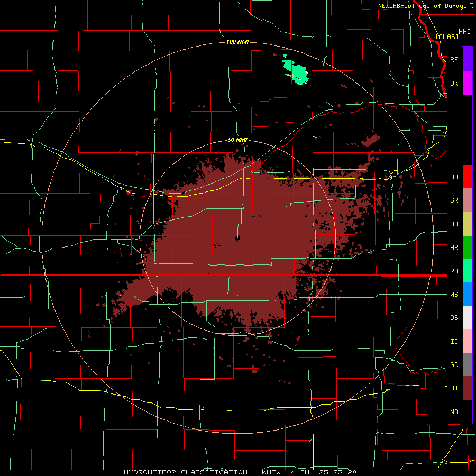Click the blue WS legend swatch
This screenshot has height=476, width=476.
coord(467,294)
